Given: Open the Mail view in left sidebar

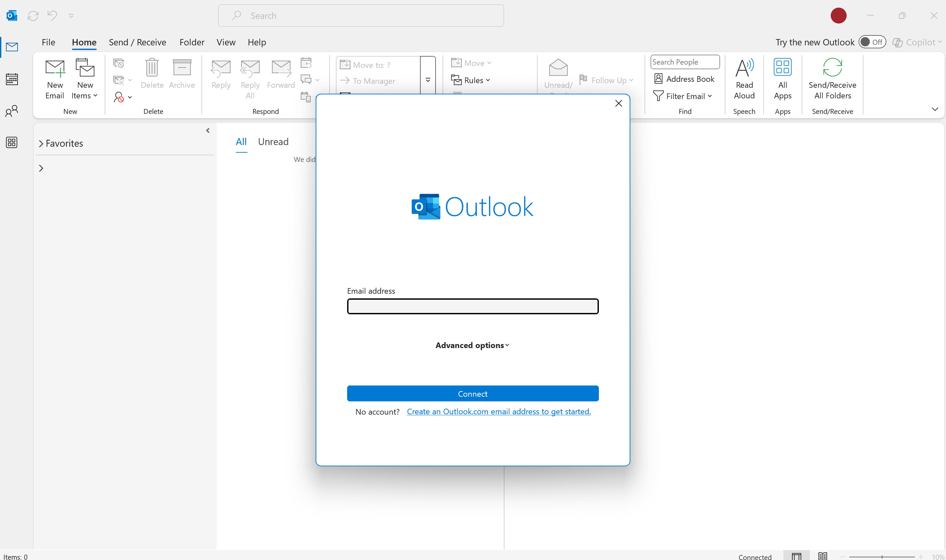Looking at the screenshot, I should (x=12, y=47).
